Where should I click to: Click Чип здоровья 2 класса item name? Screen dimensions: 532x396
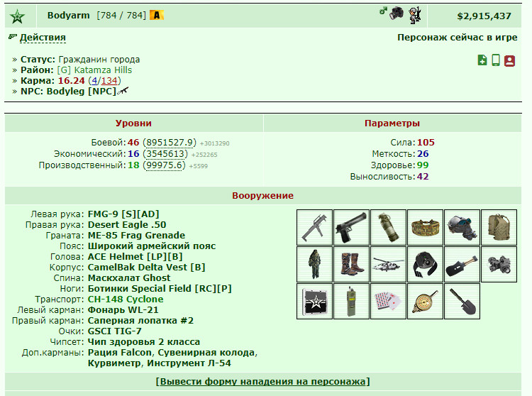point(144,341)
